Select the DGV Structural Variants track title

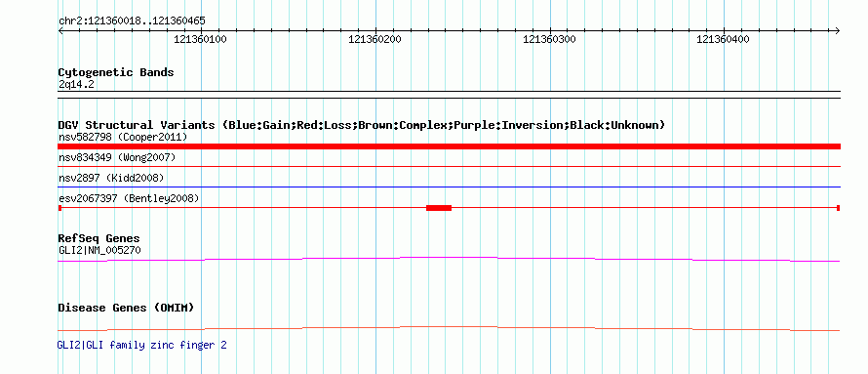[x=361, y=125]
